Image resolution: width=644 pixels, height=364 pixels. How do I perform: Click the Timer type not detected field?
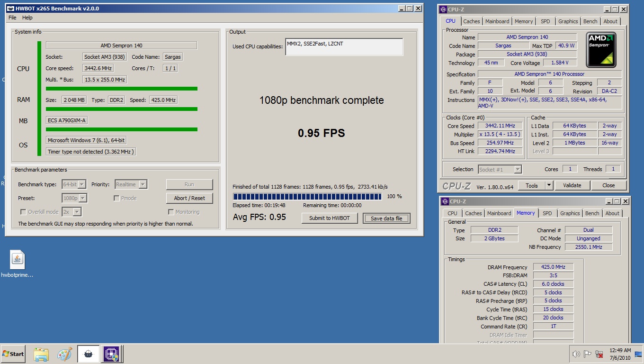click(91, 152)
